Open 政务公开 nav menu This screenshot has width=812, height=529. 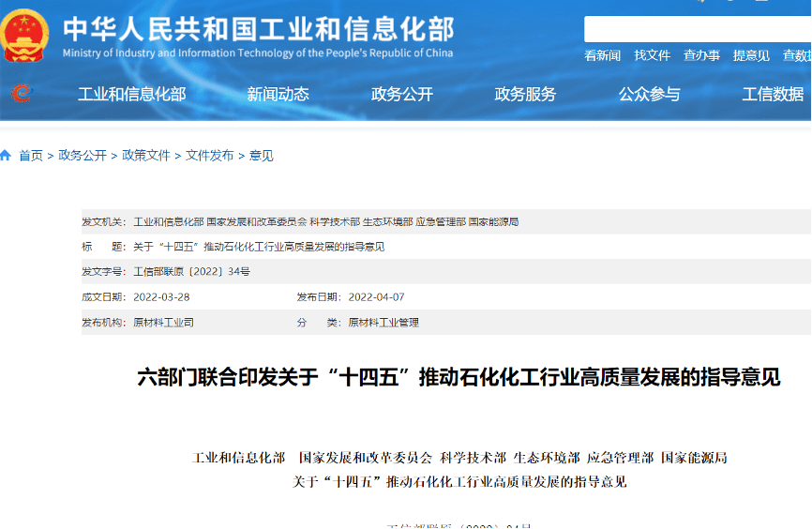coord(402,95)
